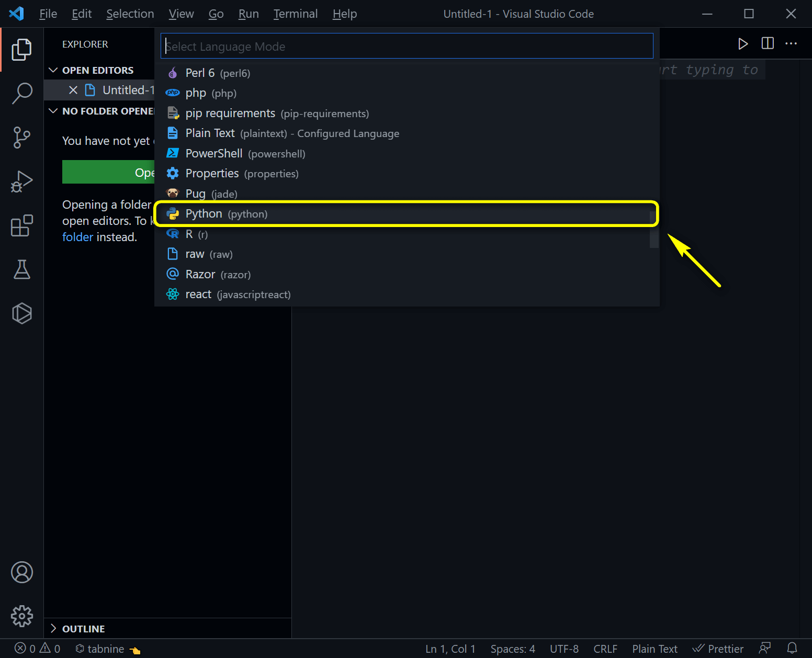Image resolution: width=812 pixels, height=658 pixels.
Task: Split the editor right icon
Action: (768, 43)
